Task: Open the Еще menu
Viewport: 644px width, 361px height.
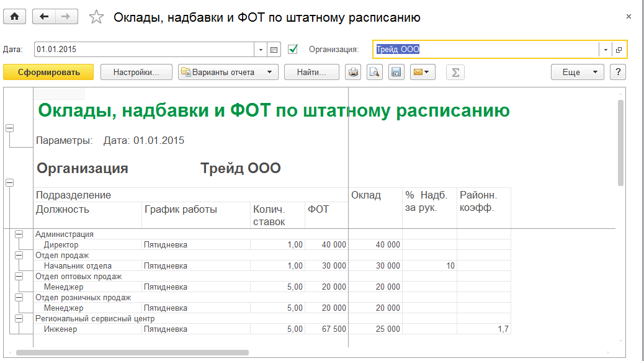Action: pyautogui.click(x=577, y=73)
